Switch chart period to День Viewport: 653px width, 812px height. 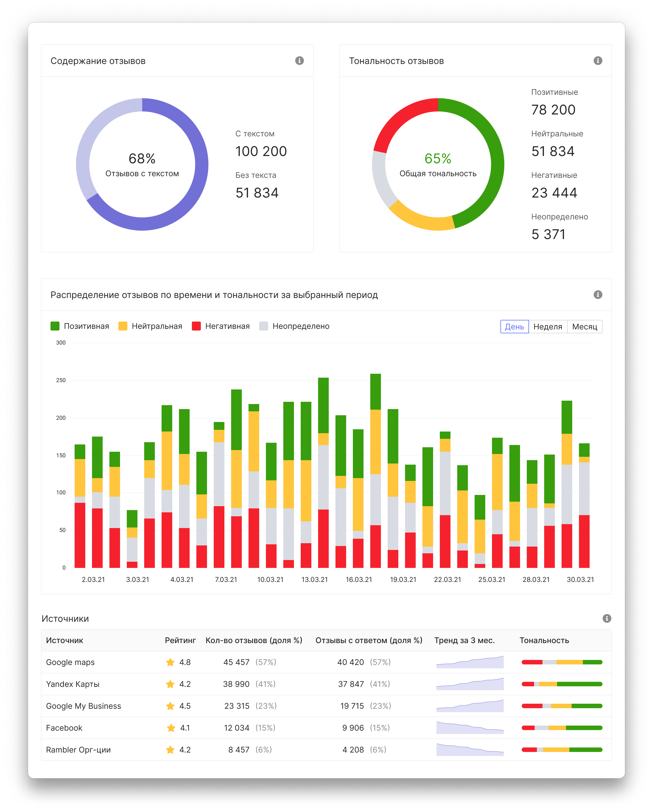point(514,327)
